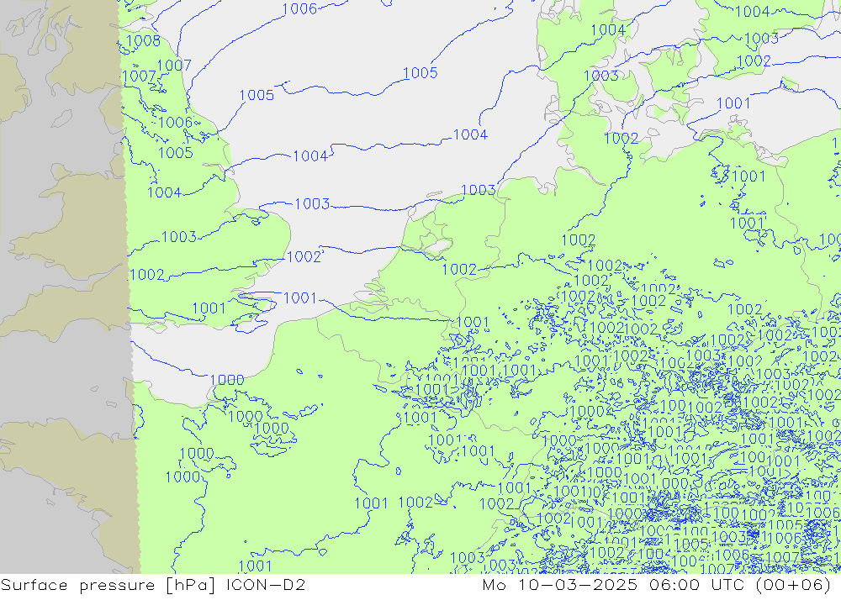Image resolution: width=841 pixels, height=616 pixels.
Task: Click the 'ICON-D2' model name text
Action: tap(266, 584)
